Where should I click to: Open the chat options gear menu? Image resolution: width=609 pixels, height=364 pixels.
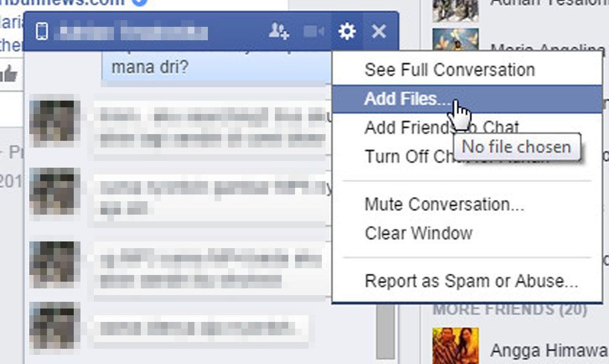347,31
